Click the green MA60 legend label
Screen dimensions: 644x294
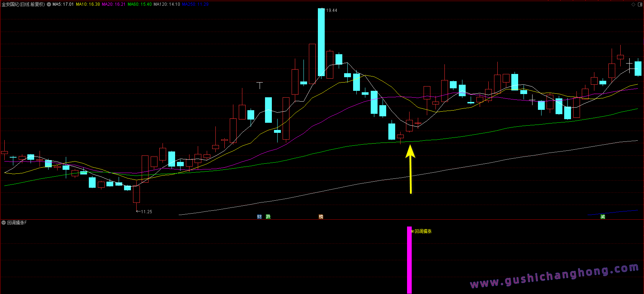pos(140,5)
